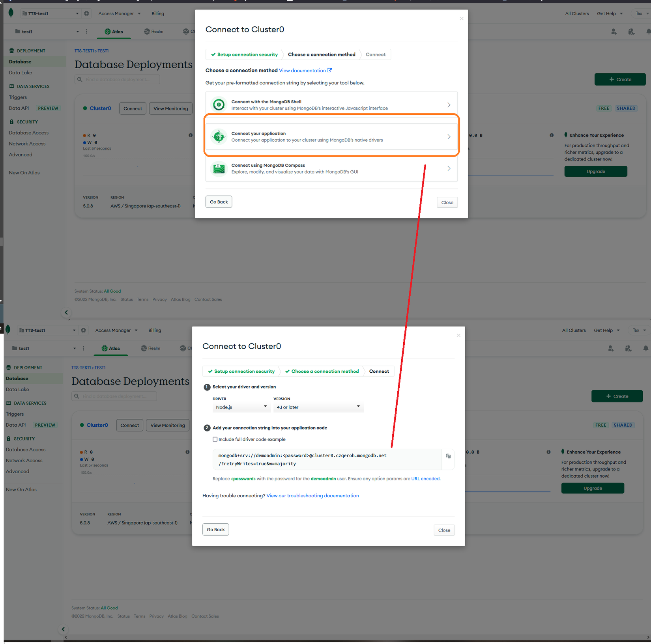
Task: Open organization settings gear in upper screenshot
Action: point(86,13)
